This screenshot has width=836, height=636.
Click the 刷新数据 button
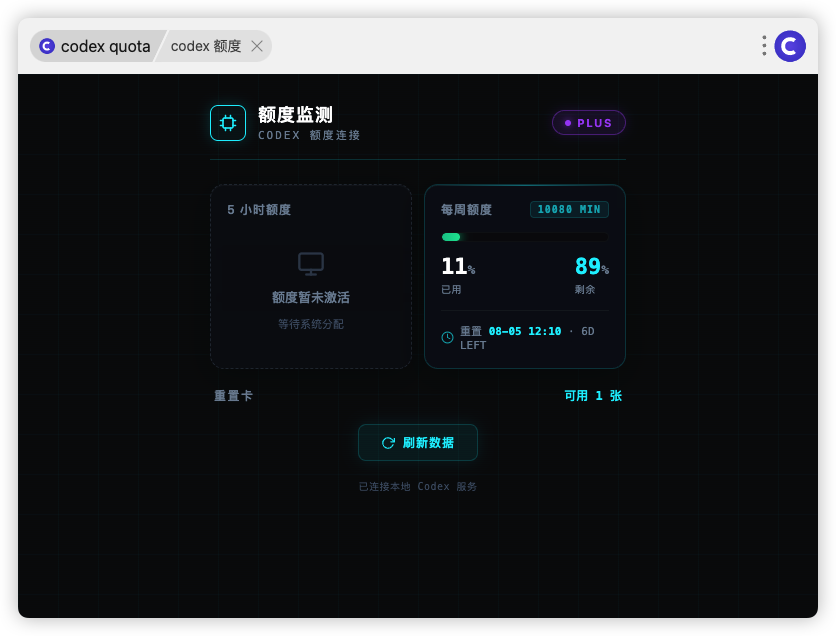(417, 442)
